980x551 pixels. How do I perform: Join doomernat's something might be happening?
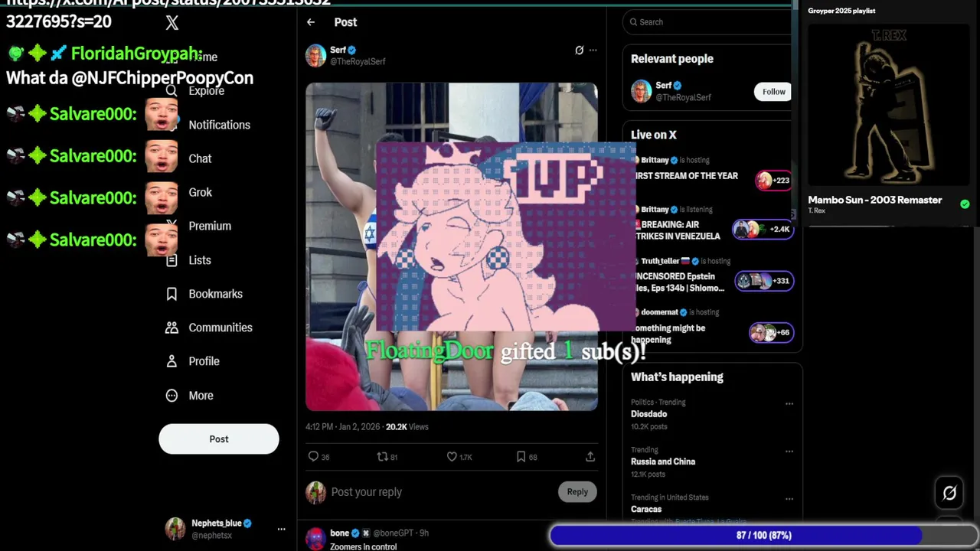668,334
